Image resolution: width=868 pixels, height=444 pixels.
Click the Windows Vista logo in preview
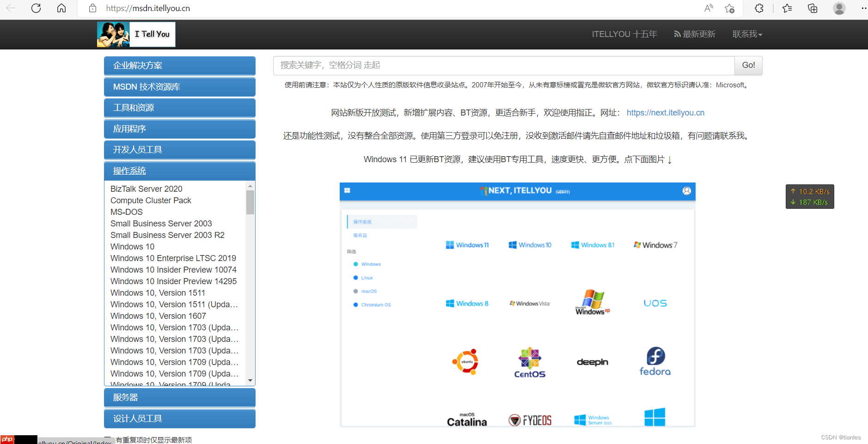530,304
